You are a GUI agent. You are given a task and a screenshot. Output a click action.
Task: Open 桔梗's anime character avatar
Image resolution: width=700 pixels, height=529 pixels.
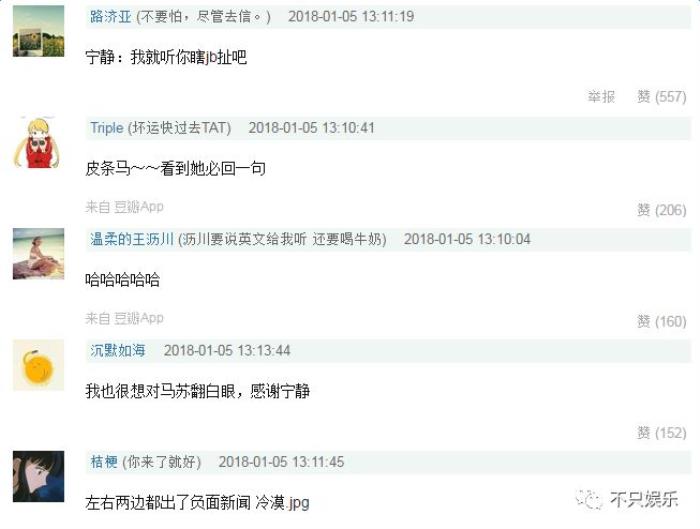click(38, 476)
